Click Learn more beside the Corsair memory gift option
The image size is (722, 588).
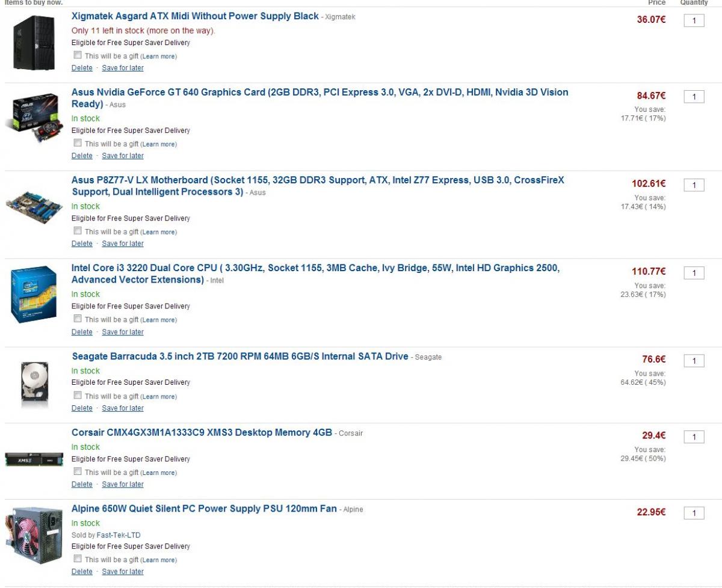[159, 473]
